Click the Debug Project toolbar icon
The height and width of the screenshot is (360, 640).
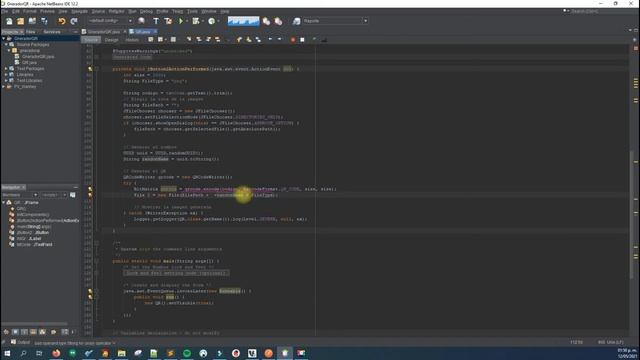(196, 21)
